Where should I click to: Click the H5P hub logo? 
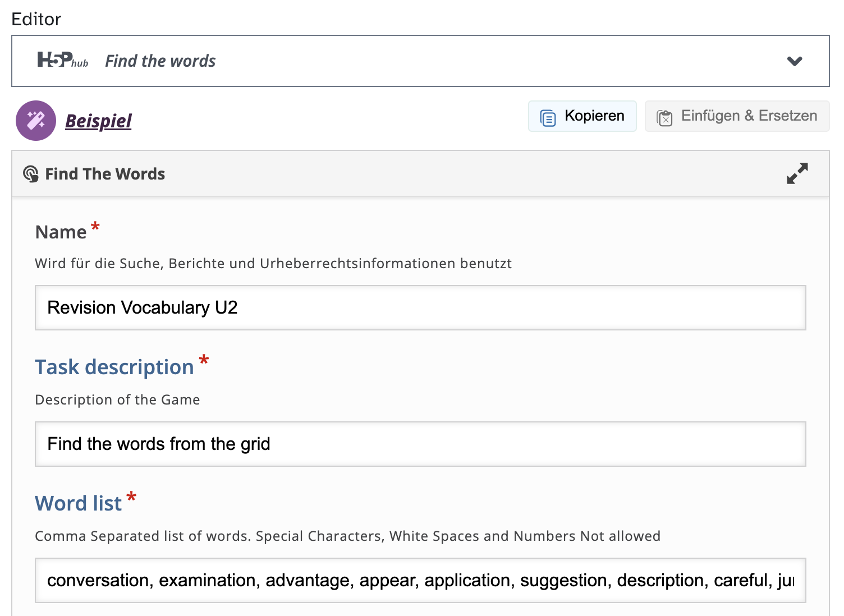[62, 60]
